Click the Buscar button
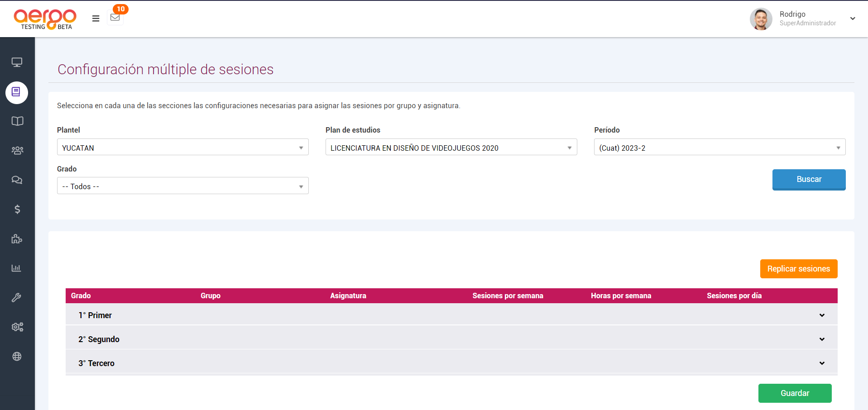This screenshot has width=868, height=410. point(809,179)
